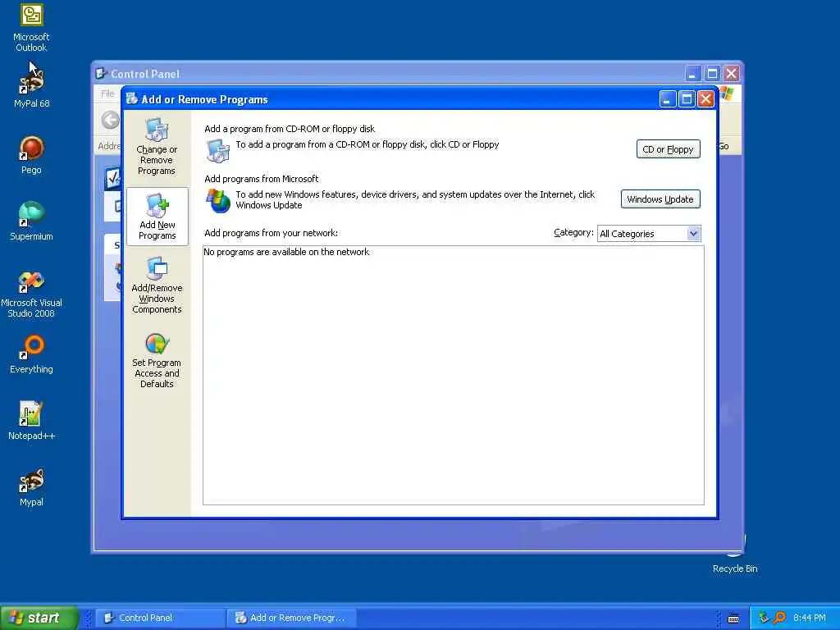The width and height of the screenshot is (840, 630).
Task: Click the network programs list box
Action: coord(453,375)
